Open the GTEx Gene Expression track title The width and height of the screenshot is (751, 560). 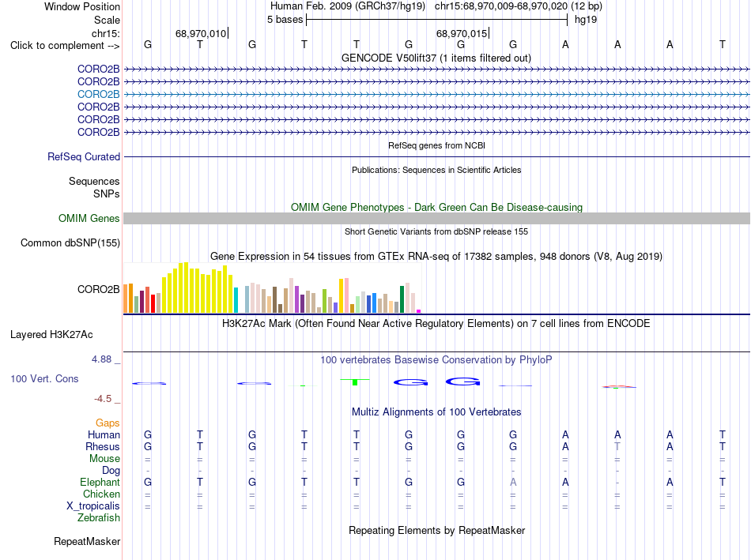click(x=436, y=256)
